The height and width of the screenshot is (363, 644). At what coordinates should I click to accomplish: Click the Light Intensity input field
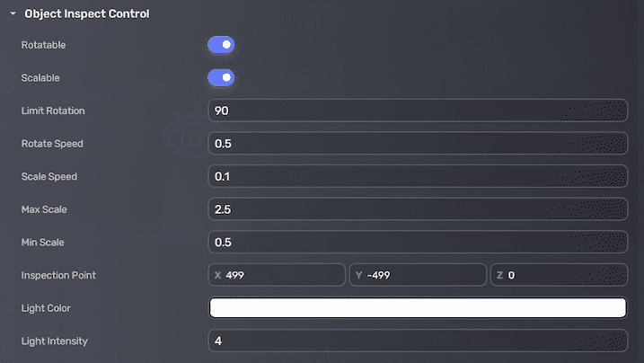click(x=417, y=341)
